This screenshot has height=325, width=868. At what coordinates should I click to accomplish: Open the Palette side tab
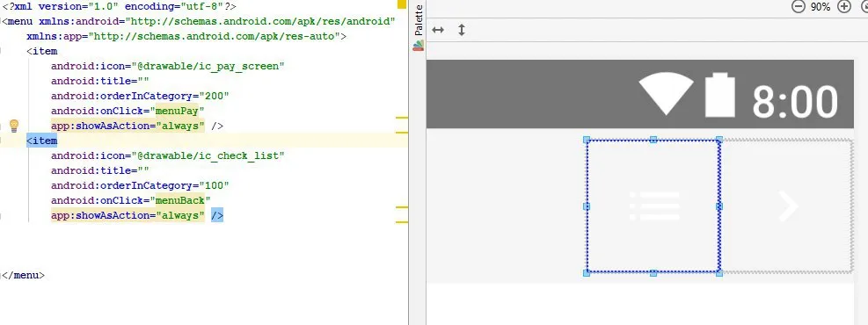(x=419, y=20)
